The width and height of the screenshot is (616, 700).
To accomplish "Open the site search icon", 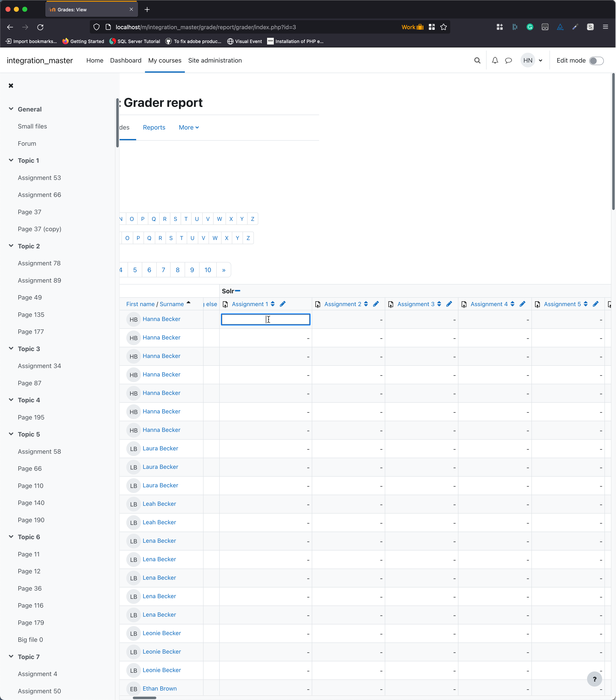I will (x=477, y=61).
